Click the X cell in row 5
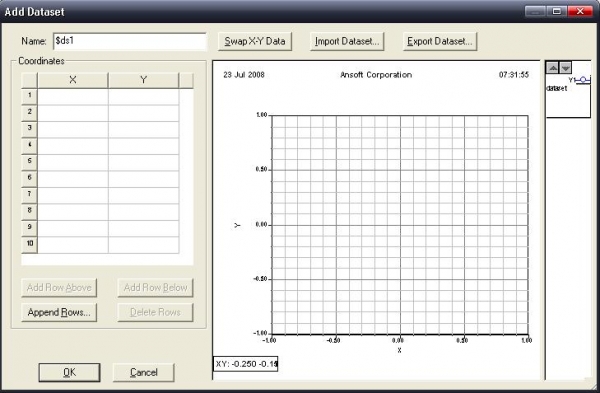 point(73,162)
